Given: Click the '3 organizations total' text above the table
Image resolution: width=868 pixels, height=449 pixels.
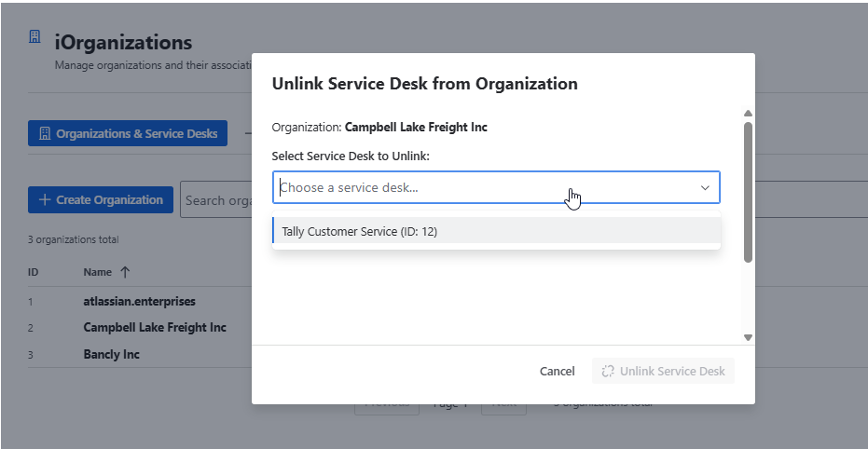Looking at the screenshot, I should point(73,240).
